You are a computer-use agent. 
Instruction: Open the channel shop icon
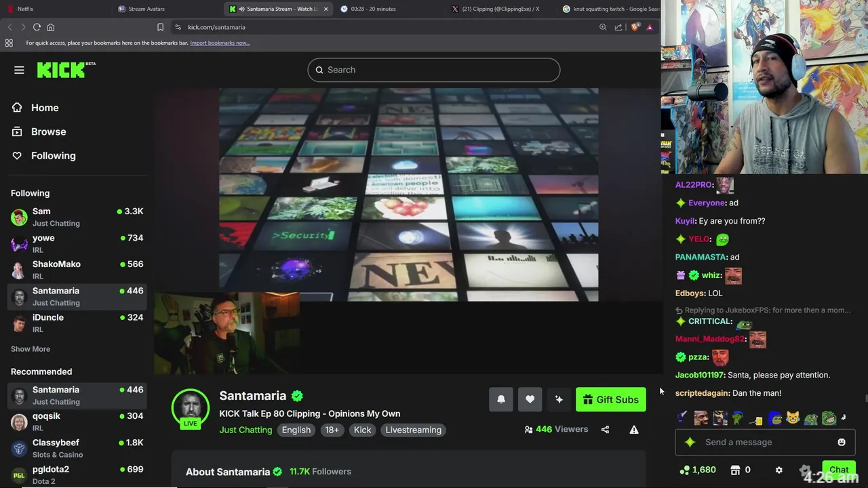[735, 470]
